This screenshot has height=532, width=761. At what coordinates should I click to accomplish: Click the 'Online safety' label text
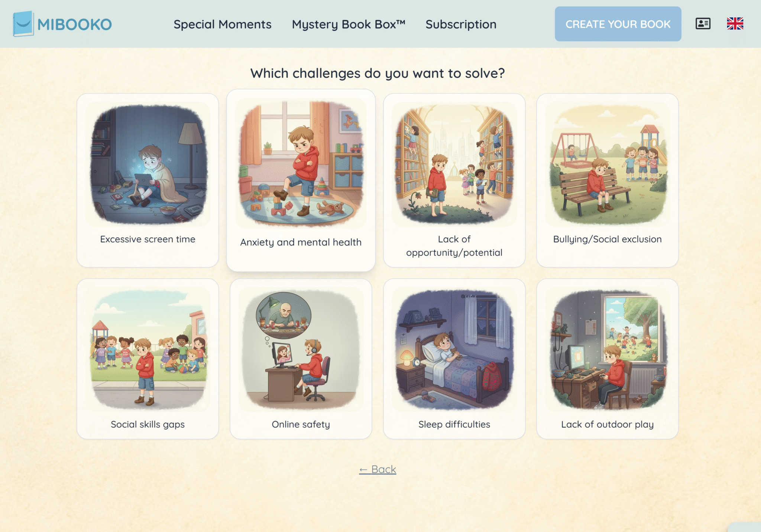[x=301, y=424]
